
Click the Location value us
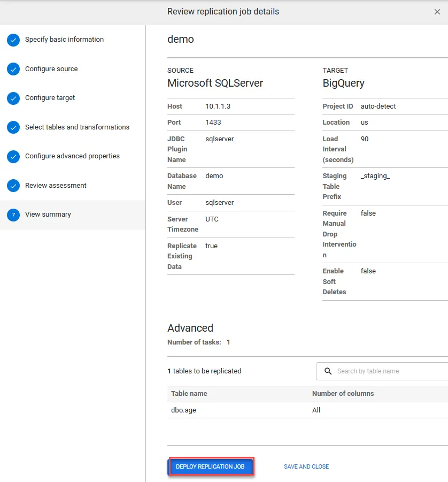365,123
